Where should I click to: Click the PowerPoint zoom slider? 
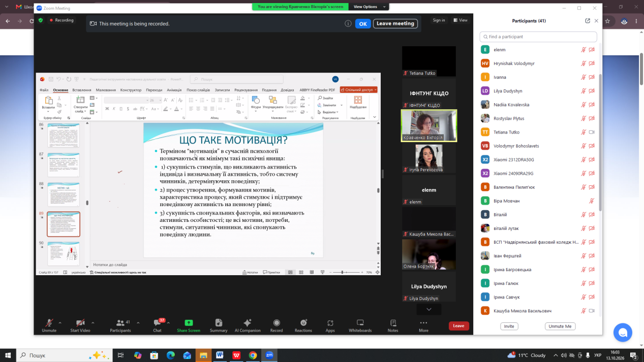tap(346, 272)
